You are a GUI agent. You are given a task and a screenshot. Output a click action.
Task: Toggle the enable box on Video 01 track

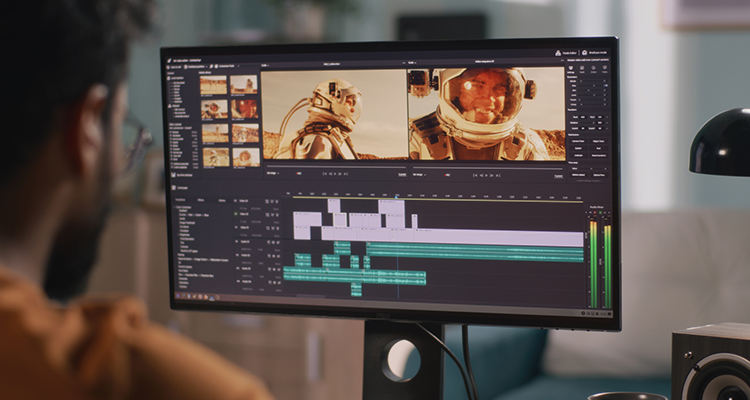click(236, 228)
